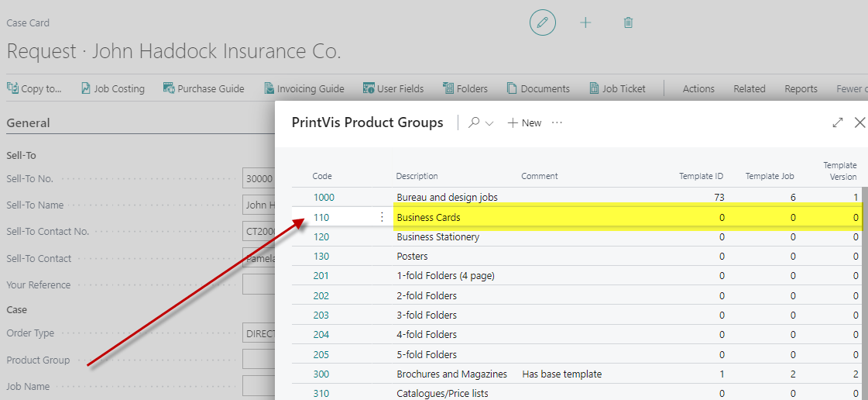Click the edit pencil icon on Case Card
This screenshot has width=868, height=400.
click(543, 22)
